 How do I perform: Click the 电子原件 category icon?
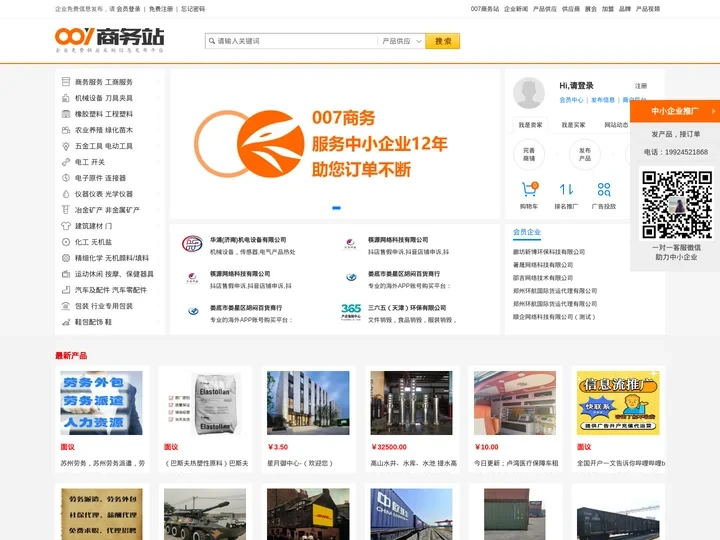tap(66, 178)
